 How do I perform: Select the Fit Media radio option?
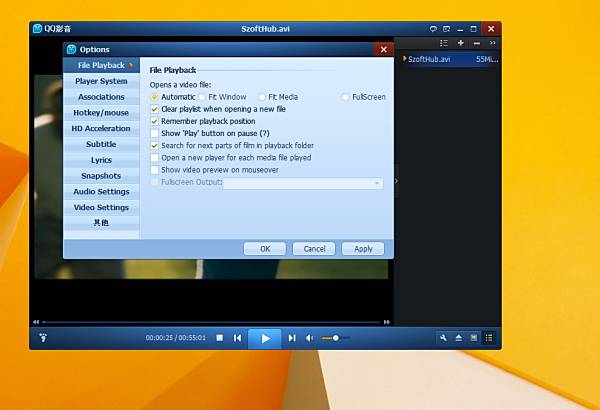click(x=262, y=97)
